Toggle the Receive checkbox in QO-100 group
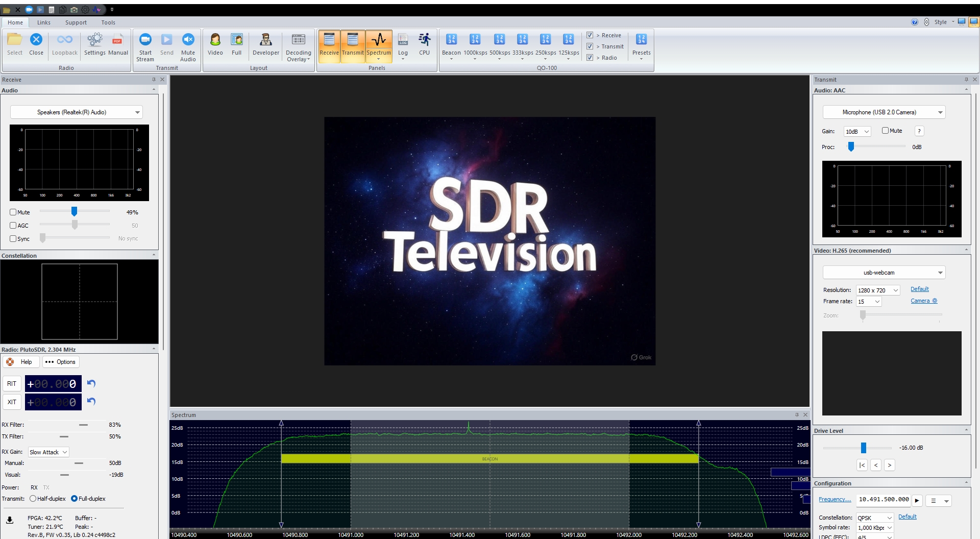The width and height of the screenshot is (980, 539). [x=590, y=35]
